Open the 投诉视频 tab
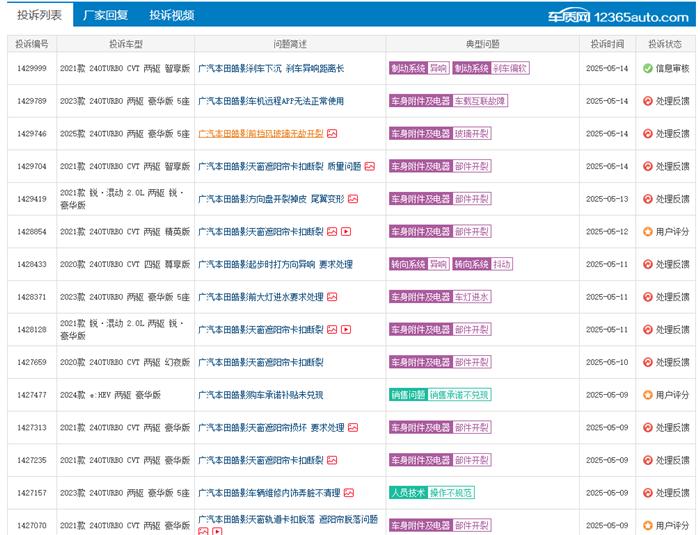The width and height of the screenshot is (700, 535). 171,15
